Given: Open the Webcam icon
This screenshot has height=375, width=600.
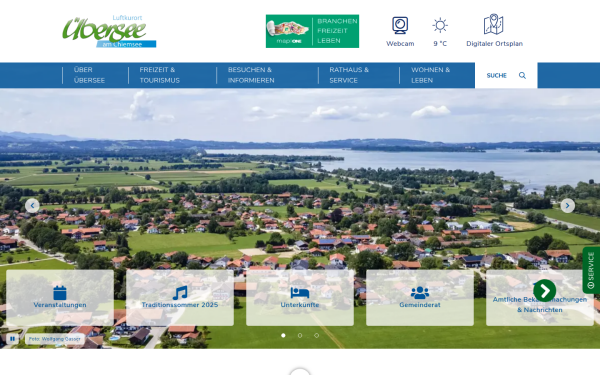Looking at the screenshot, I should tap(400, 25).
